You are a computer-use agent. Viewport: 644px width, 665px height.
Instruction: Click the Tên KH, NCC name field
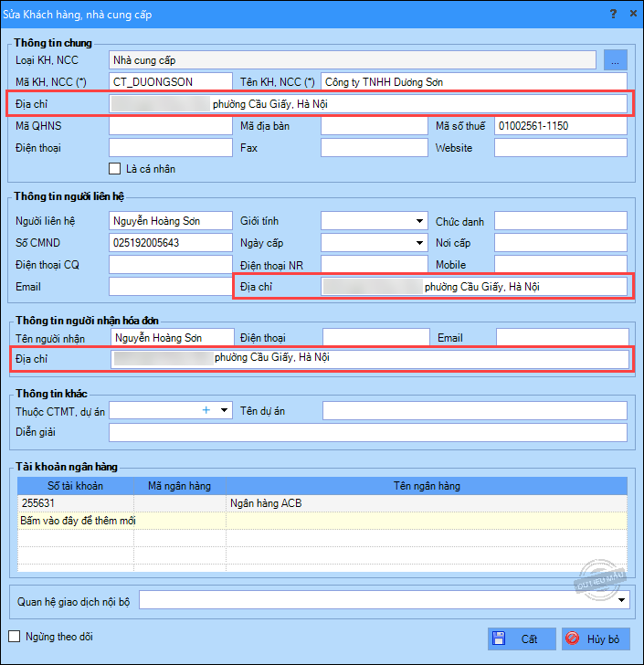pyautogui.click(x=474, y=82)
